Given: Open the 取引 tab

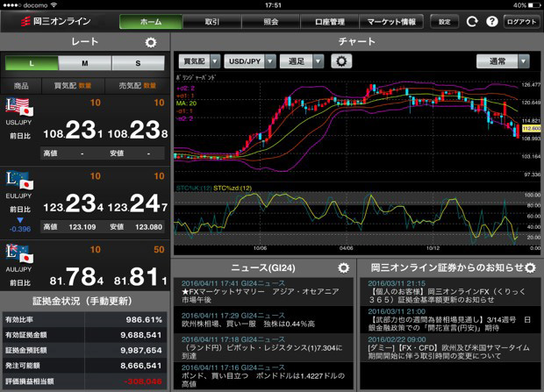Looking at the screenshot, I should (x=212, y=22).
